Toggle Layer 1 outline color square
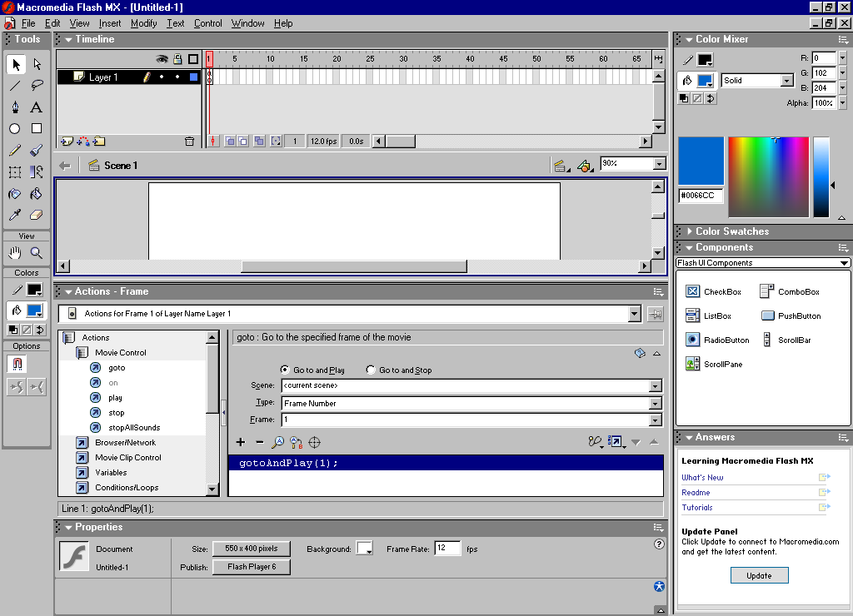The width and height of the screenshot is (853, 616). [193, 77]
